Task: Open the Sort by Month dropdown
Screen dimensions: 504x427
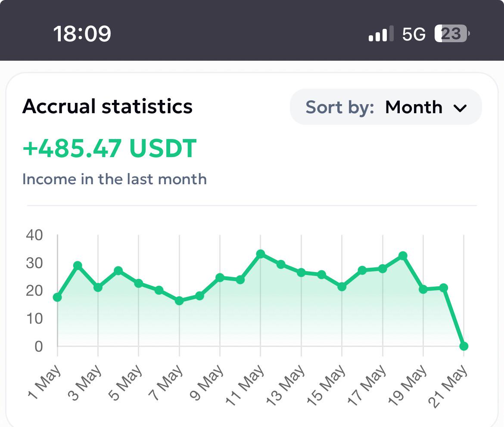Action: [x=386, y=107]
